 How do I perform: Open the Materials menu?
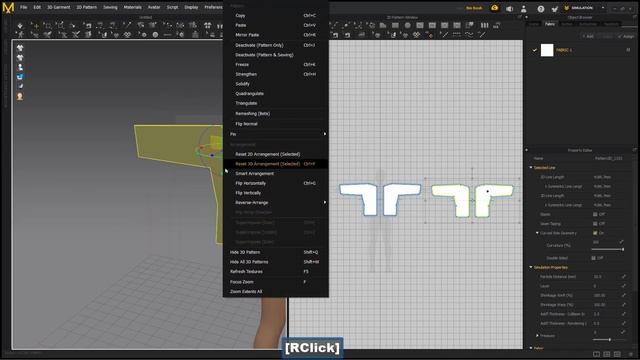(132, 7)
